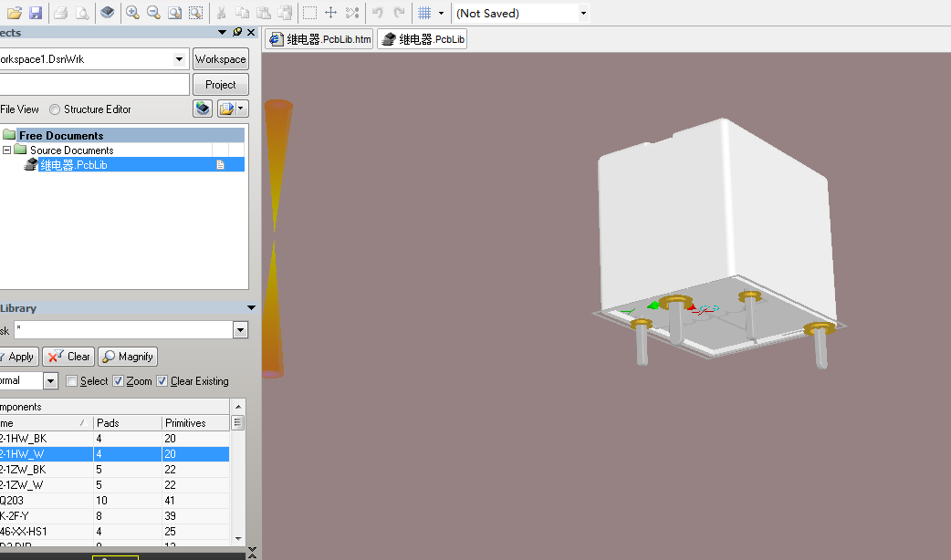Select 继电器.PcbLib in the project tree
Image resolution: width=951 pixels, height=560 pixels.
(x=73, y=165)
